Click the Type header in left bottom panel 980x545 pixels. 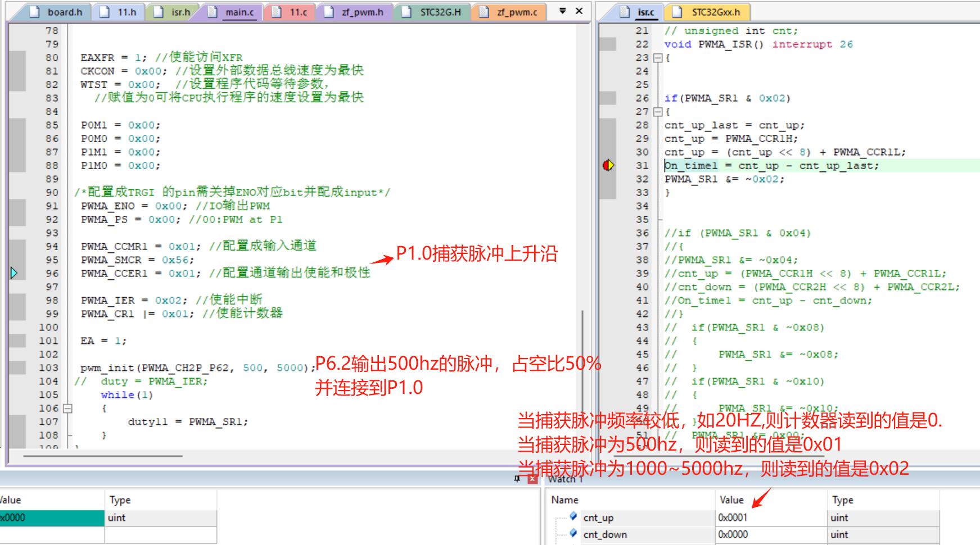(x=160, y=499)
